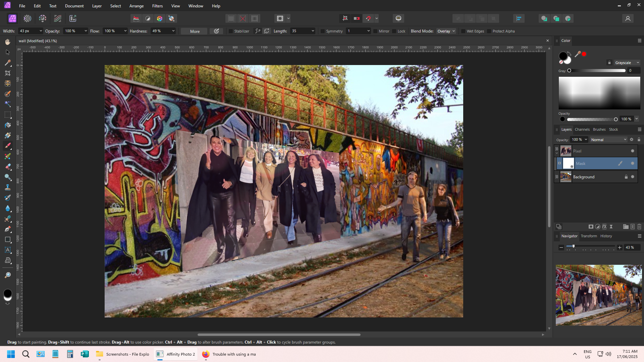
Task: Select the Erase Brush tool
Action: (8, 167)
